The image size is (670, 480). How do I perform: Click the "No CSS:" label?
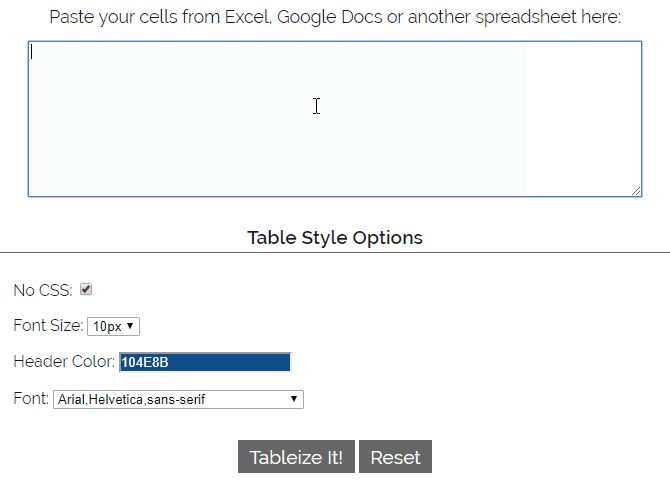tap(42, 290)
